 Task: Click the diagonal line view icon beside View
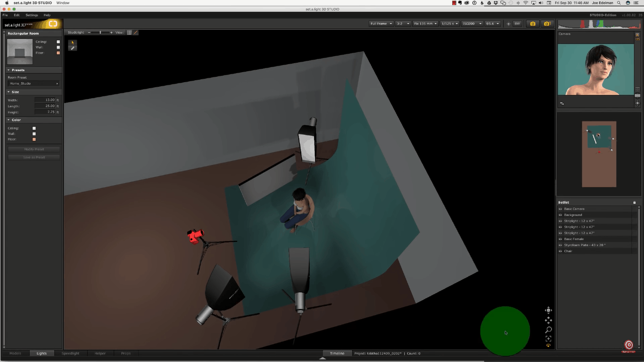point(136,33)
